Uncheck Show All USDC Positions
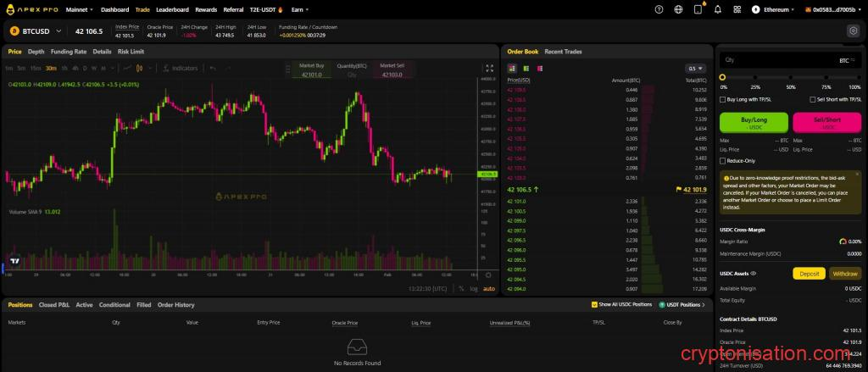The height and width of the screenshot is (372, 868). [593, 304]
